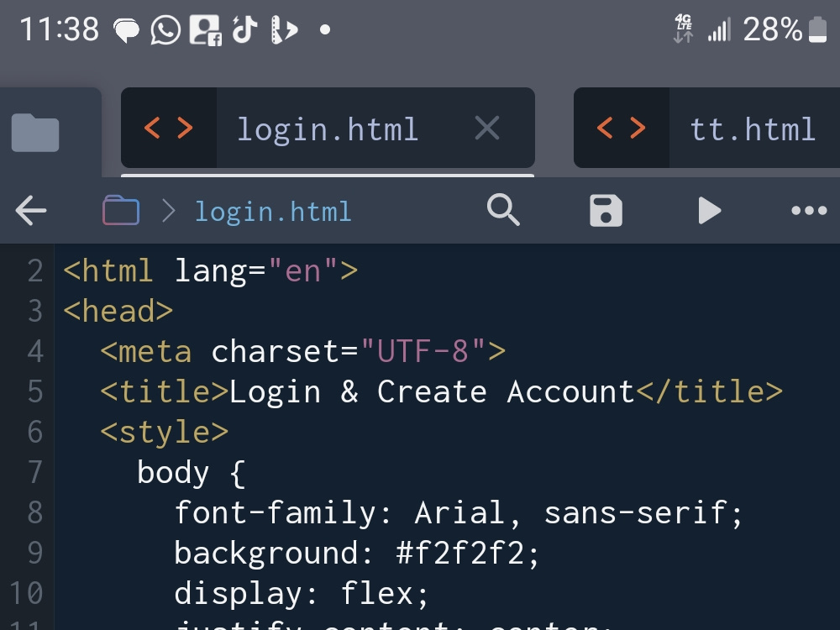The image size is (840, 630).
Task: Tap the Facebook contact notification icon
Action: click(206, 30)
